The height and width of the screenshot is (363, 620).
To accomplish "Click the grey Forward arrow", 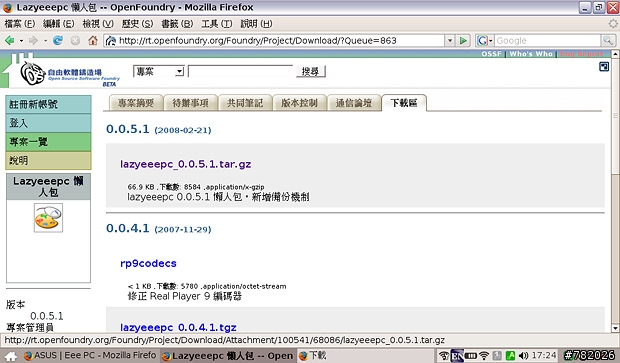I will [x=34, y=40].
